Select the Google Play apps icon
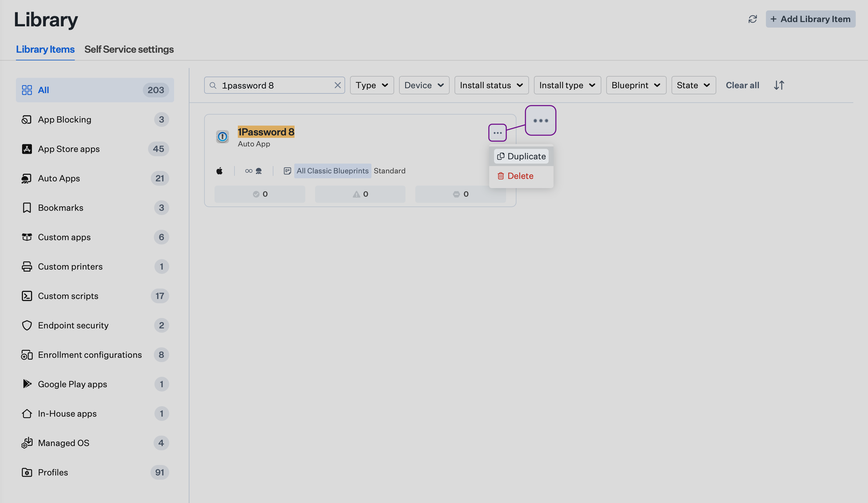 27,384
